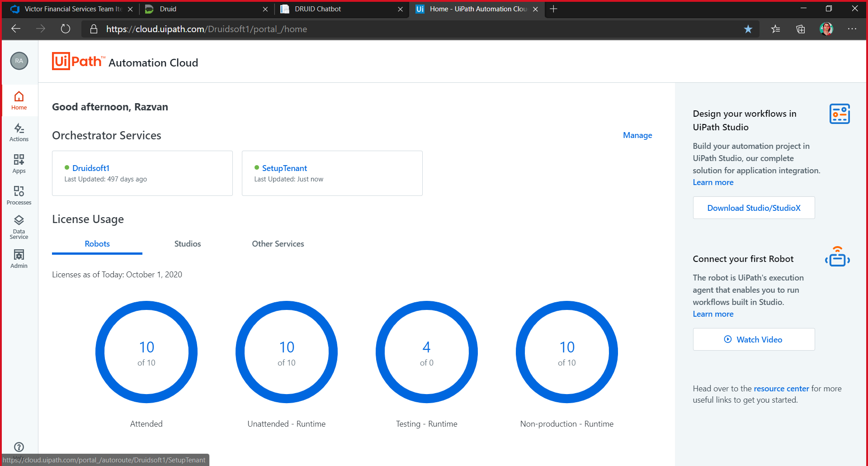Click Learn more about the Robot
This screenshot has width=868, height=466.
tap(713, 314)
